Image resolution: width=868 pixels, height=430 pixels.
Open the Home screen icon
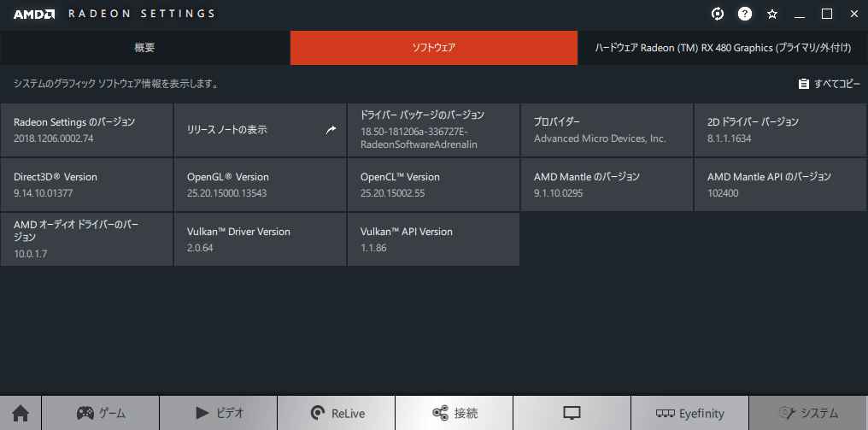(21, 413)
